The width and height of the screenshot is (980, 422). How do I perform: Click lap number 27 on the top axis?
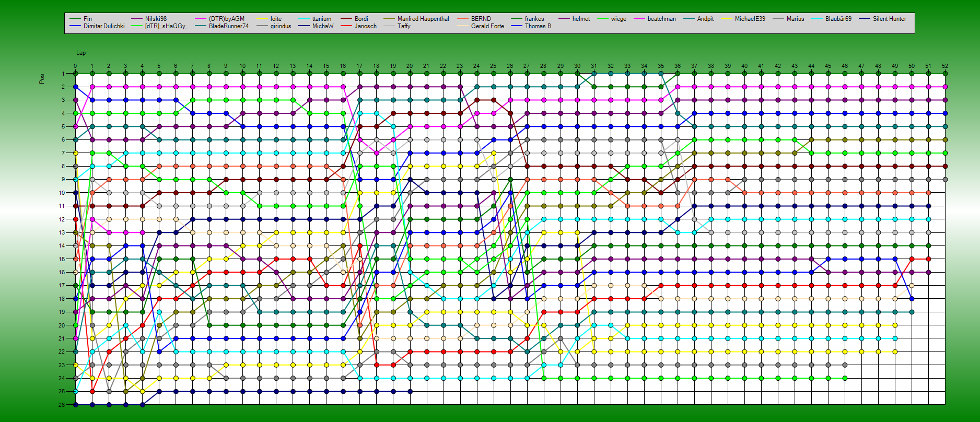[x=527, y=66]
